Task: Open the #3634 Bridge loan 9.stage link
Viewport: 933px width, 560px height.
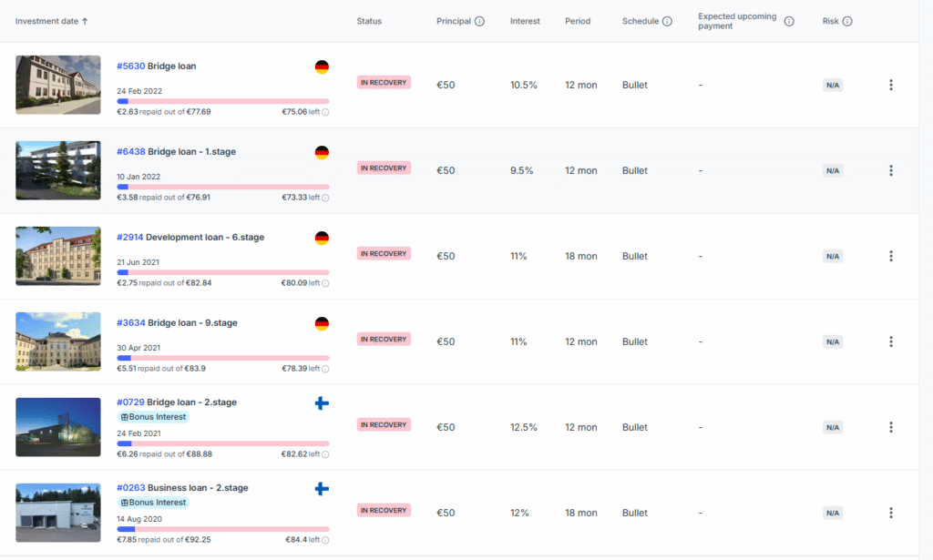Action: pos(176,323)
